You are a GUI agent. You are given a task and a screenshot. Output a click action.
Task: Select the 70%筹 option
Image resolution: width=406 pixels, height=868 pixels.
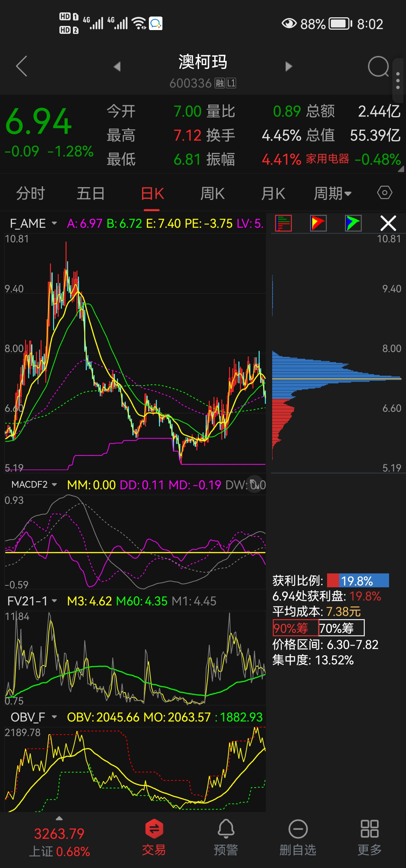[341, 628]
